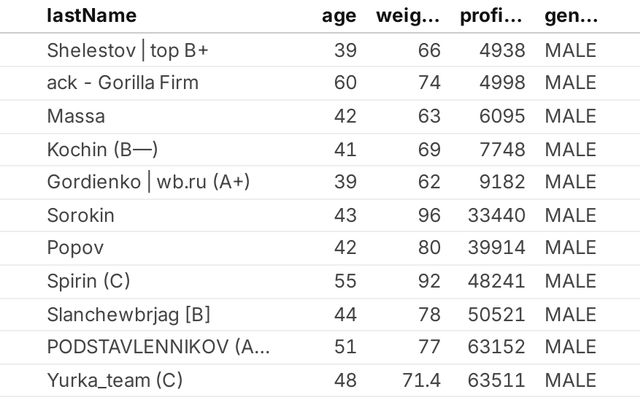Screen dimensions: 640x400
Task: Select the PODSTAVLENNIKOV row
Action: tap(158, 347)
